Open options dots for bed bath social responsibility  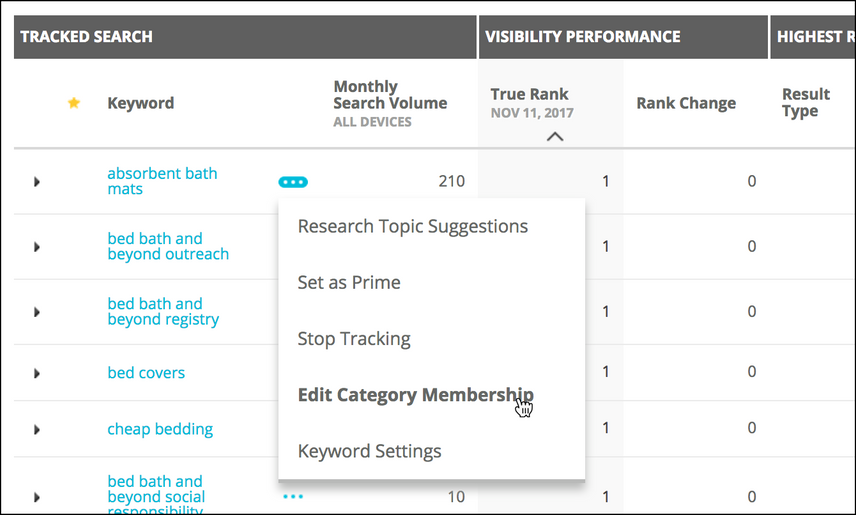coord(293,496)
